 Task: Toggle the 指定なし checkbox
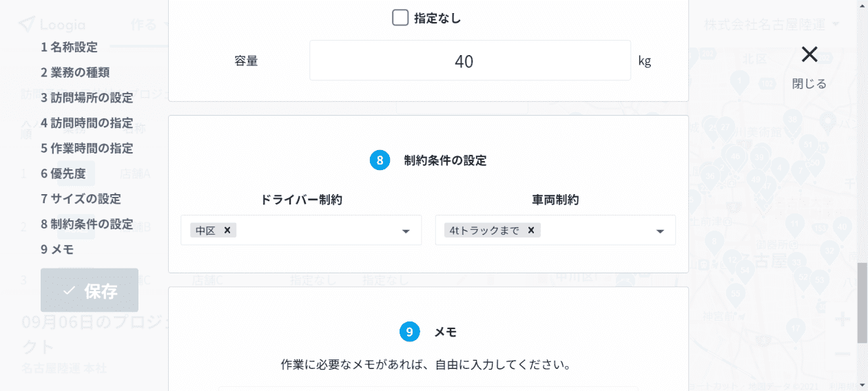coord(400,18)
